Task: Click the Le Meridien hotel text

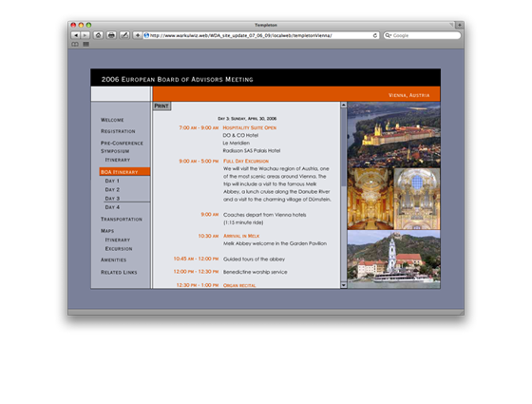Action: coord(237,144)
